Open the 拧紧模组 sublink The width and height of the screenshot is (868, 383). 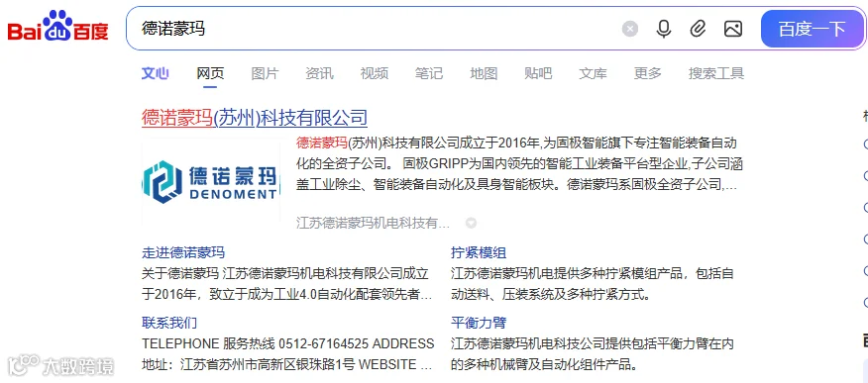[x=479, y=253]
